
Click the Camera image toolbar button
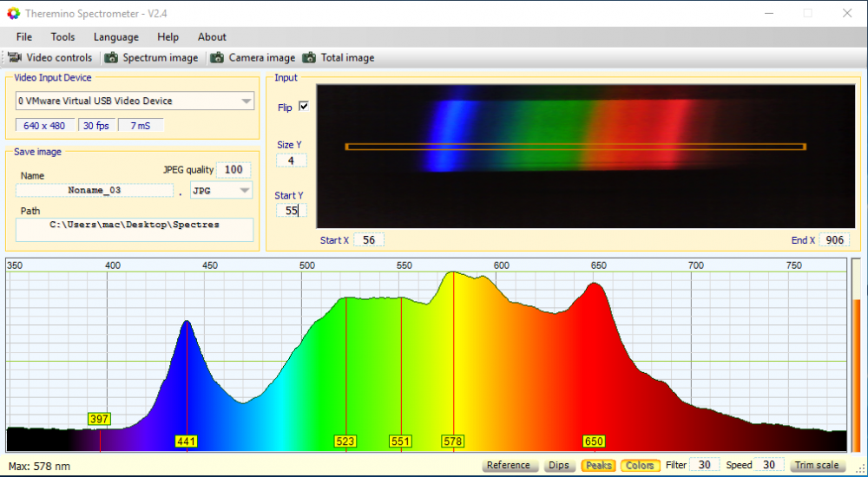click(x=253, y=57)
